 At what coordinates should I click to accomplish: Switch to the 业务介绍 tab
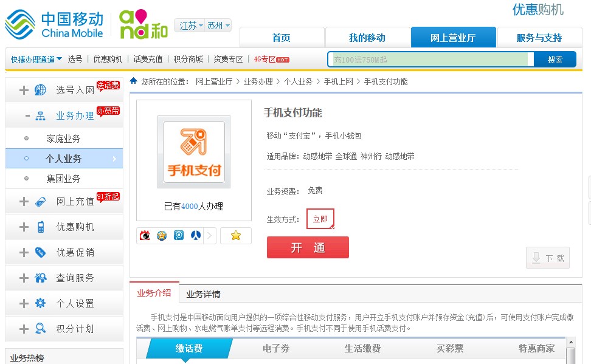click(154, 293)
